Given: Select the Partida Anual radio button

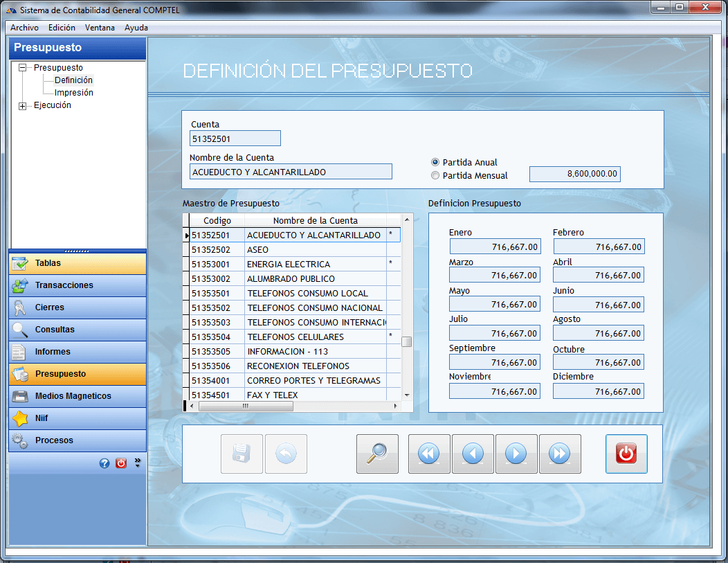Looking at the screenshot, I should point(435,162).
